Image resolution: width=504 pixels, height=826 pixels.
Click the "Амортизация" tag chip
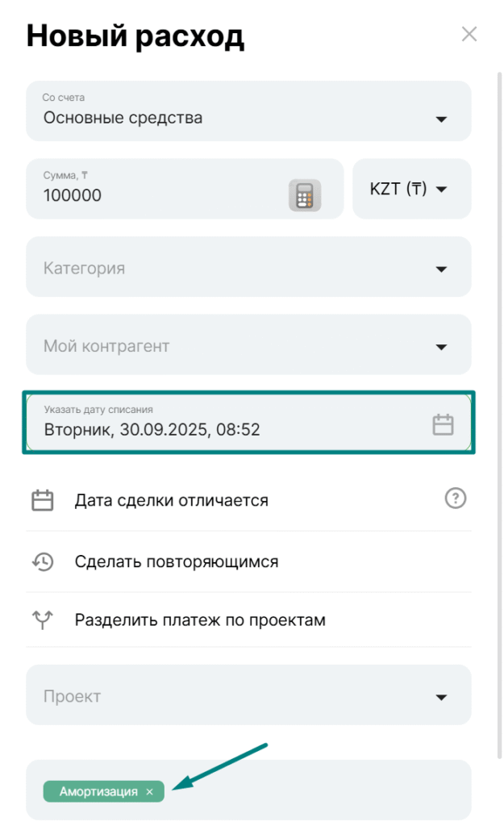pos(98,792)
